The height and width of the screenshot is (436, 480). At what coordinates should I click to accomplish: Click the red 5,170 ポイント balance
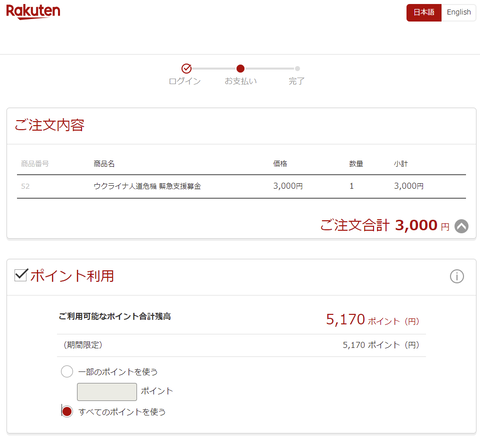tap(372, 319)
